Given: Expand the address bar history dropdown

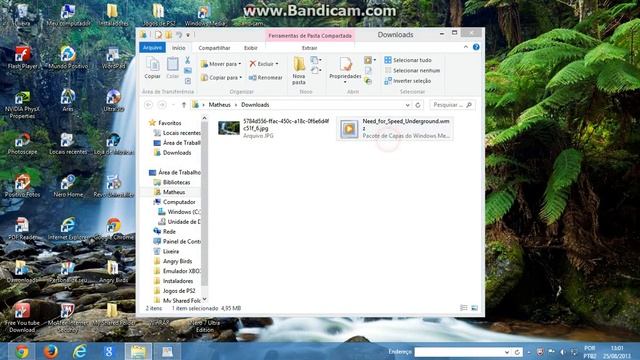Looking at the screenshot, I should [x=407, y=105].
